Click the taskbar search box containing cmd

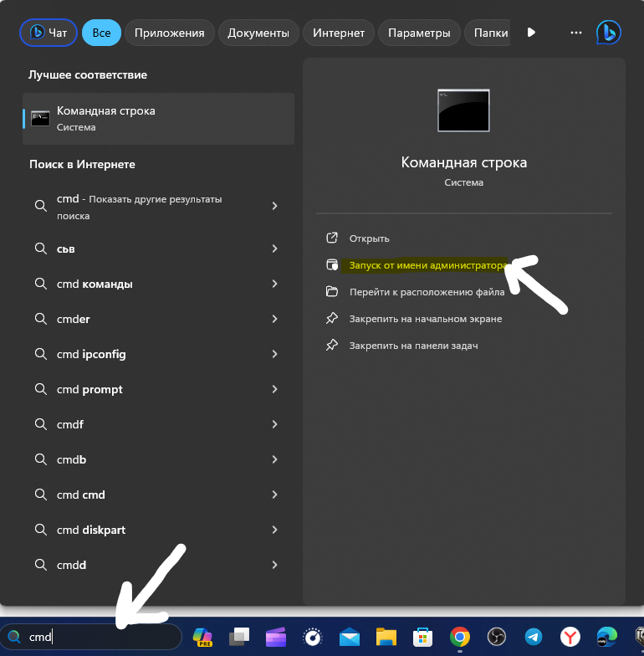(90, 637)
